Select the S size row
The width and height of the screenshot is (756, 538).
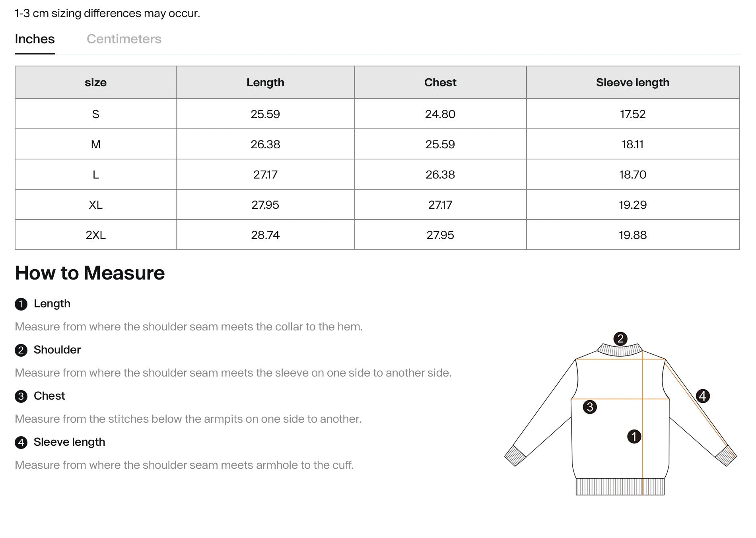click(95, 114)
